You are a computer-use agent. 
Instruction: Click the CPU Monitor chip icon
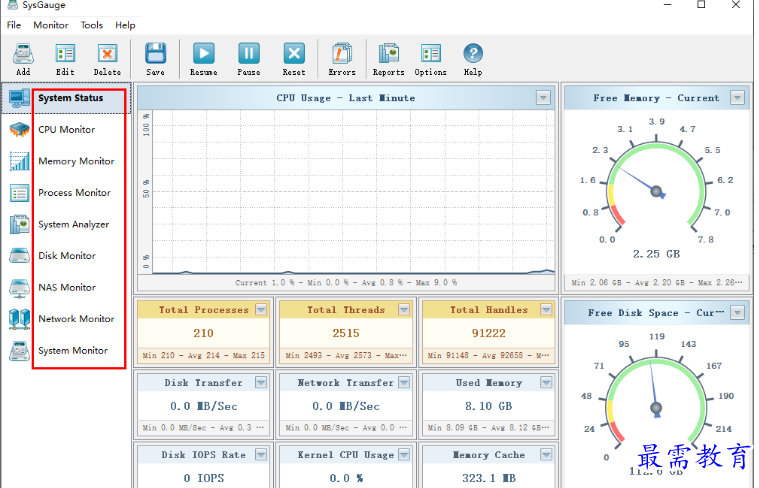pyautogui.click(x=19, y=130)
